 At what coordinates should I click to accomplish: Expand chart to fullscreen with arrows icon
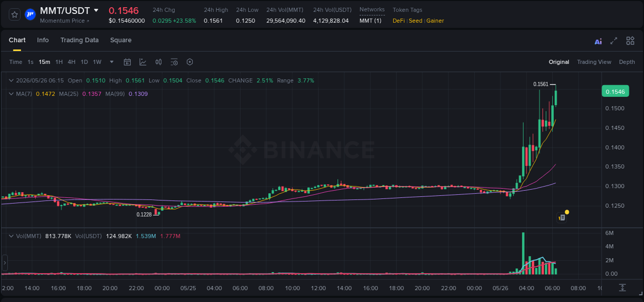coord(614,41)
